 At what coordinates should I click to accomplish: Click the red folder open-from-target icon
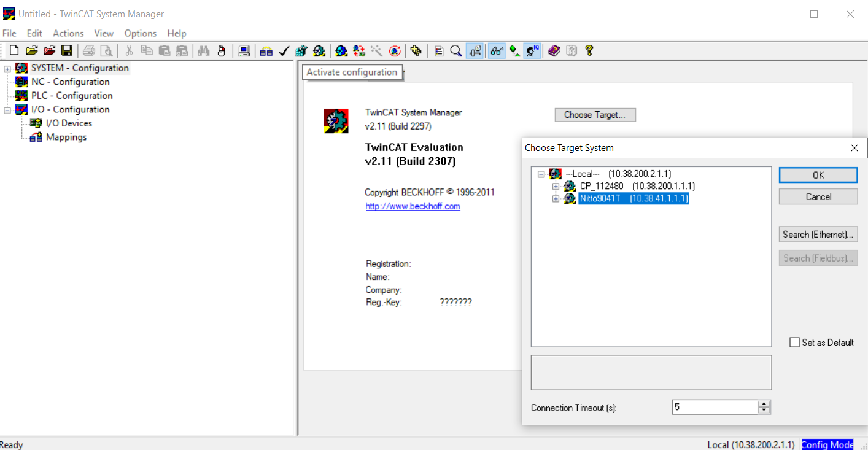(x=50, y=51)
